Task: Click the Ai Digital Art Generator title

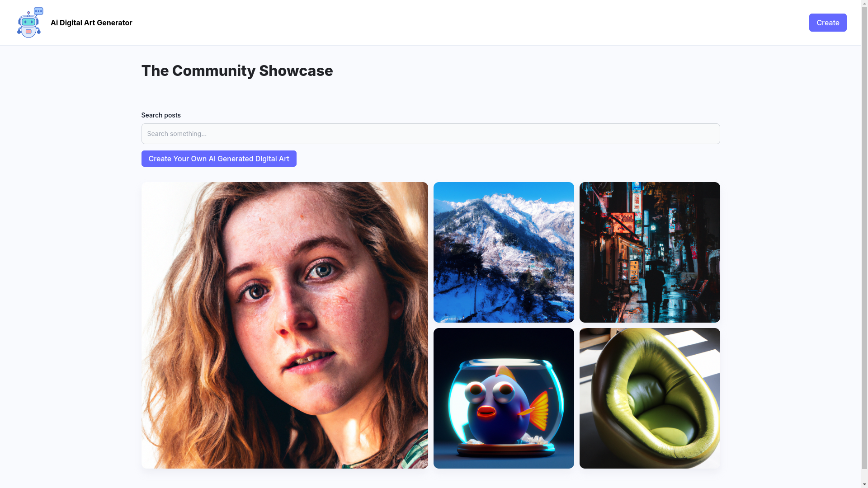Action: [x=91, y=23]
